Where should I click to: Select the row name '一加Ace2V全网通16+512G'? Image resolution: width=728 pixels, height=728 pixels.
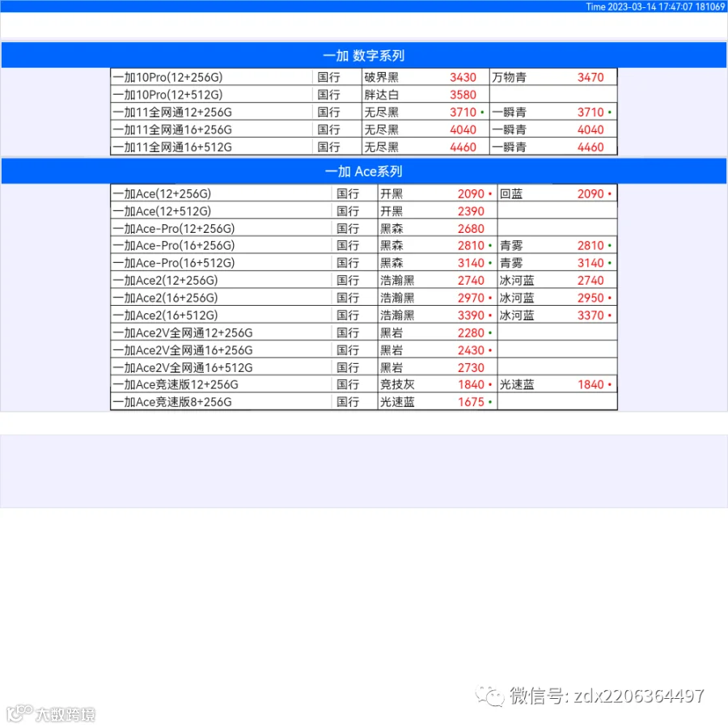tap(183, 368)
